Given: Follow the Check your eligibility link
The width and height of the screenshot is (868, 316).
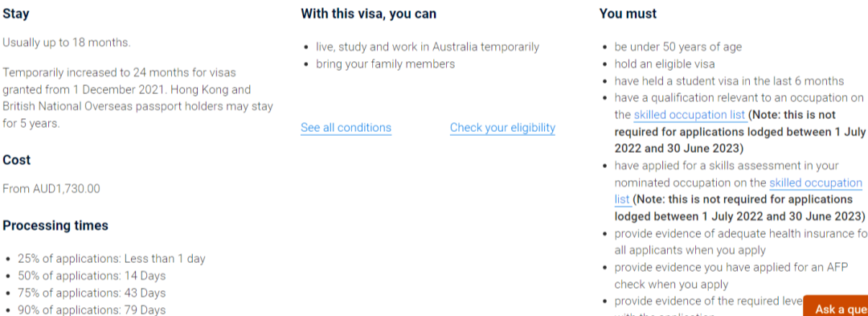Looking at the screenshot, I should pyautogui.click(x=502, y=128).
